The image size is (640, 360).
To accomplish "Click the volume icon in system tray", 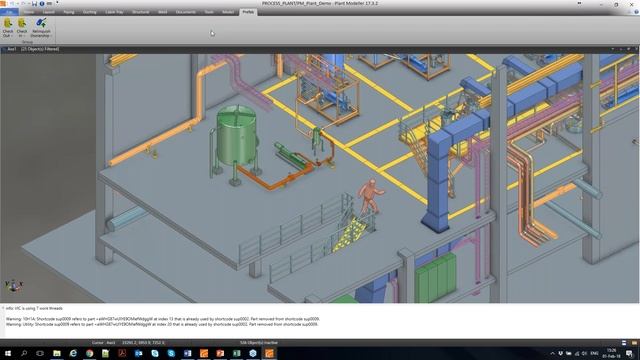I will click(x=584, y=353).
